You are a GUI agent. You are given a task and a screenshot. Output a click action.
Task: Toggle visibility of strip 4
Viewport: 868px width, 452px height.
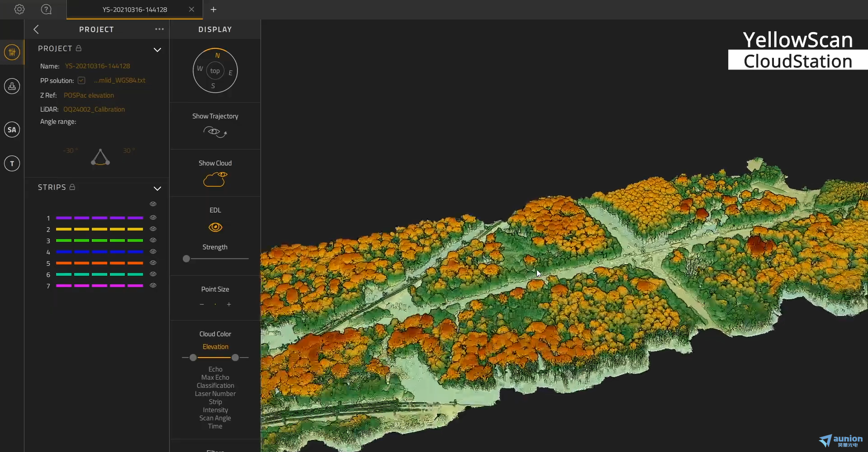(153, 251)
